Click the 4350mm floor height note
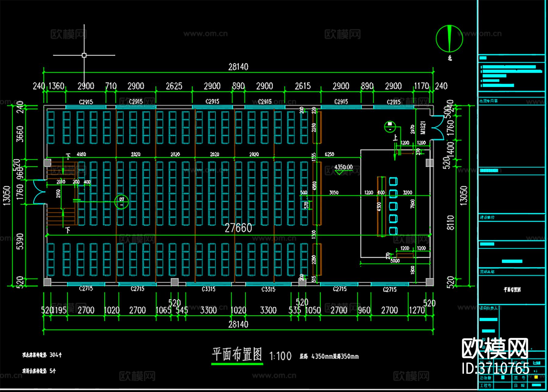 329,356
